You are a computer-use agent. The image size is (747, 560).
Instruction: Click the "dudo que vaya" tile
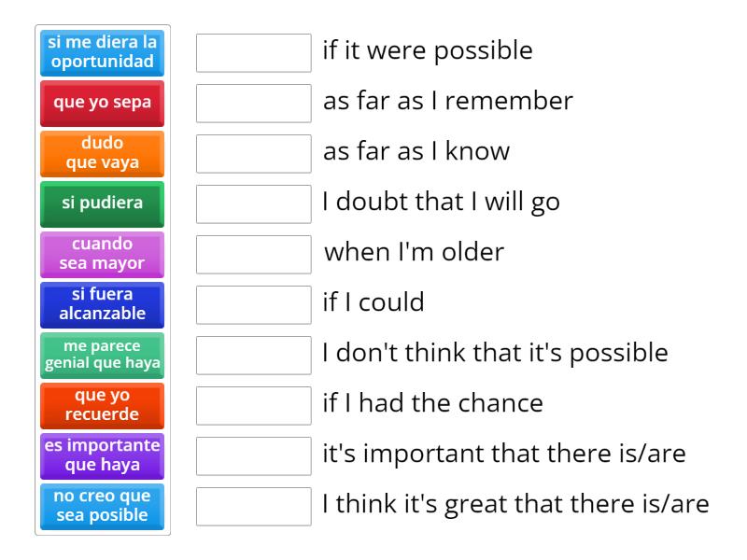point(102,153)
